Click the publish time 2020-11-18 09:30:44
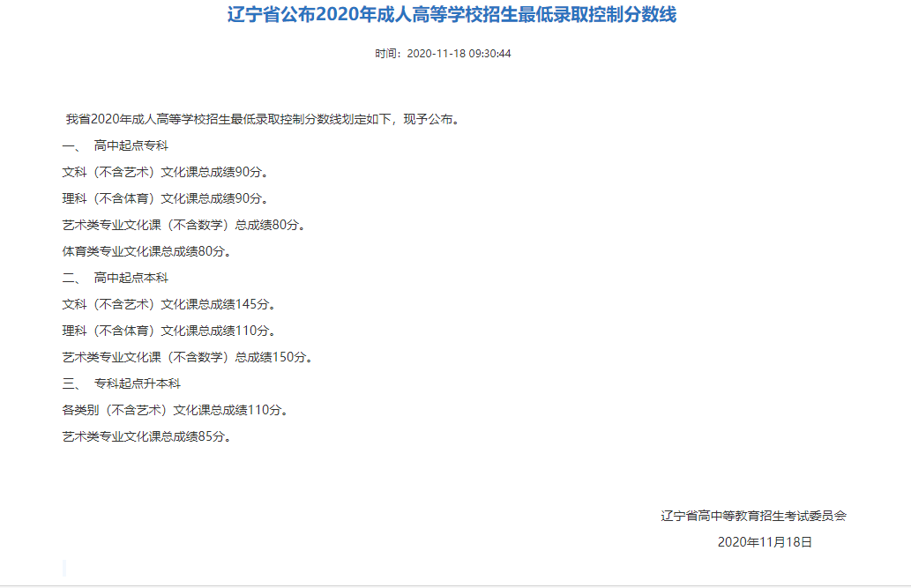The width and height of the screenshot is (911, 588). tap(459, 54)
